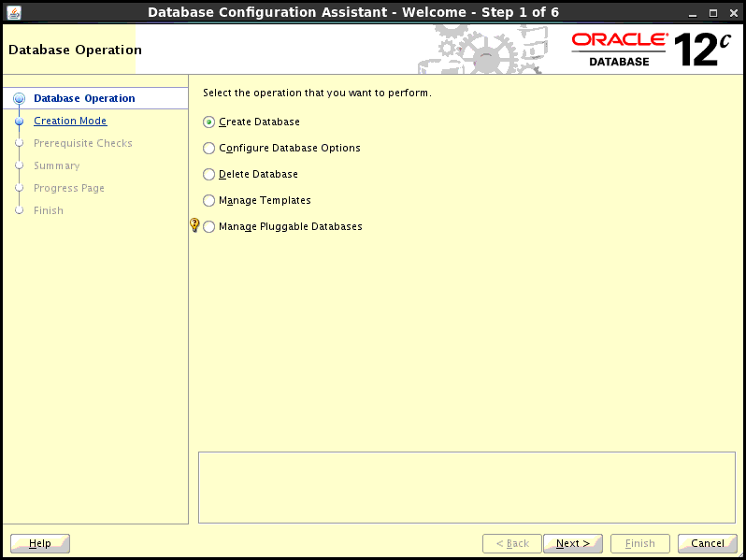
Task: Select Manage Pluggable Databases option
Action: tap(208, 227)
